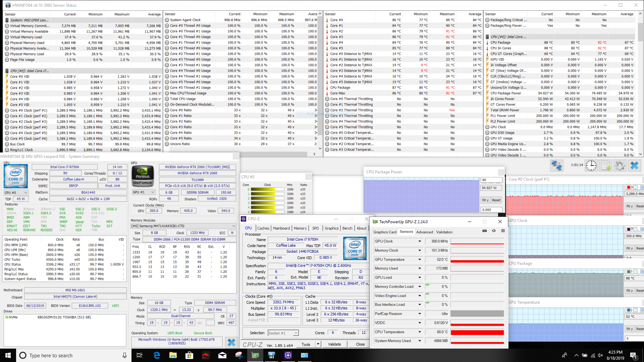The width and height of the screenshot is (644, 362).
Task: Click GPU-Z screenshot camera icon
Action: click(x=484, y=231)
